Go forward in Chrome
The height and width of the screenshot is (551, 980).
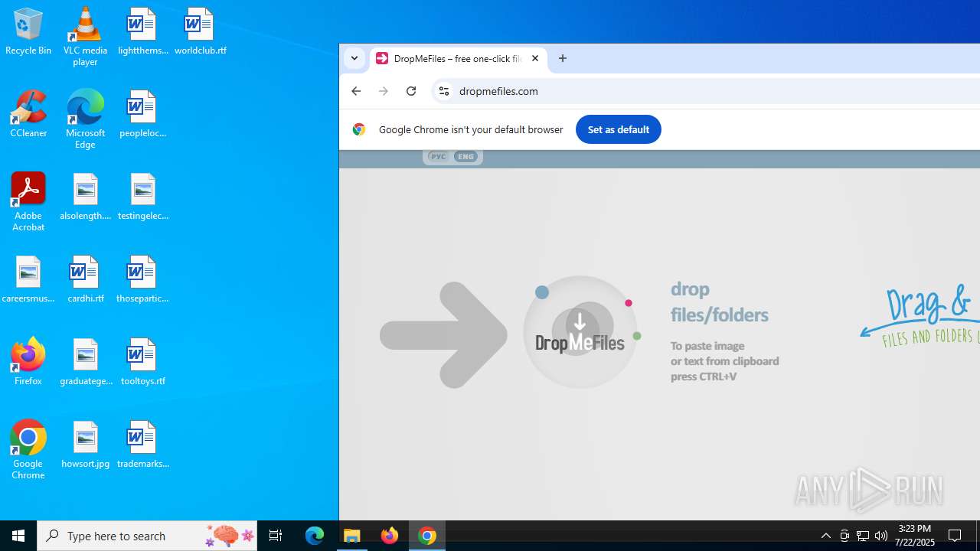pyautogui.click(x=384, y=91)
